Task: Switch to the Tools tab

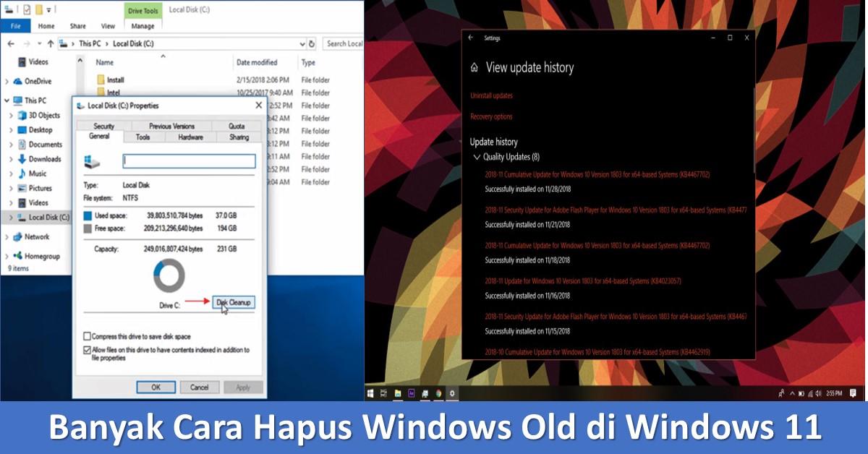Action: tap(143, 137)
